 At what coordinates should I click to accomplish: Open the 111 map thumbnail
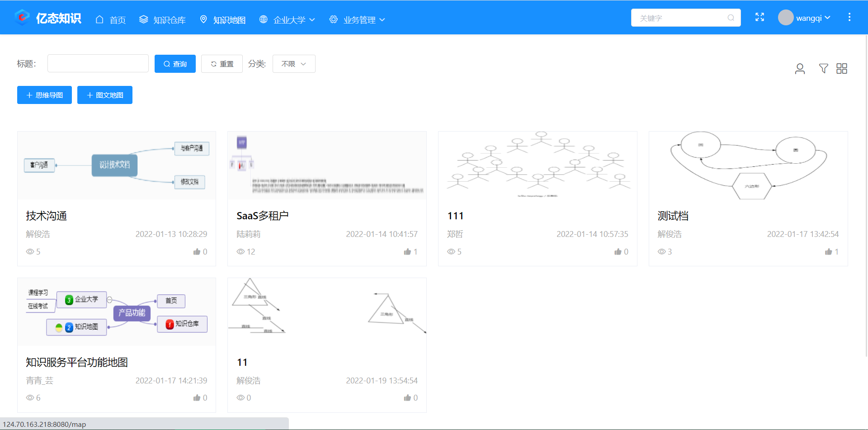pos(538,165)
